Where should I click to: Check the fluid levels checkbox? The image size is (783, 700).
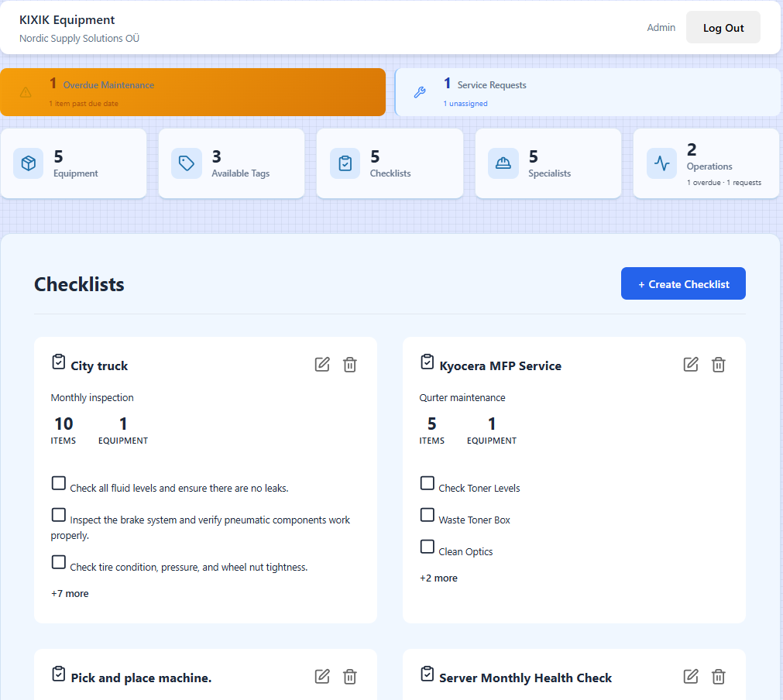[x=59, y=483]
